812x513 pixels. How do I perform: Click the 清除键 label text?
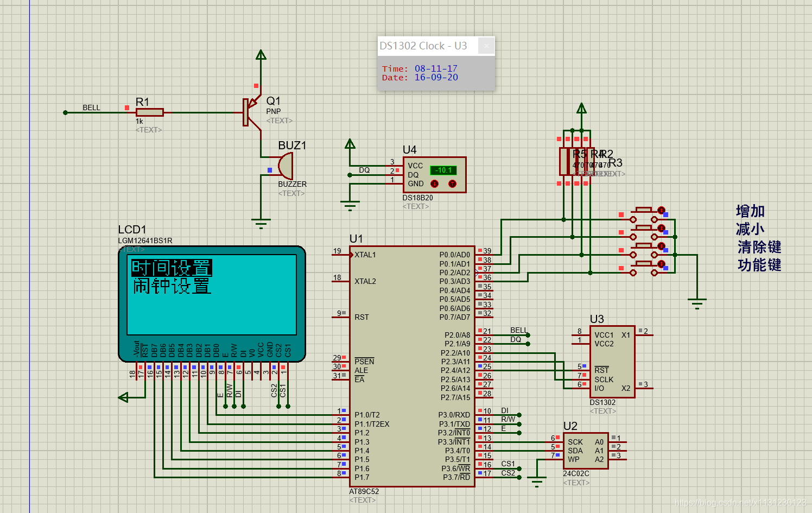pyautogui.click(x=759, y=247)
